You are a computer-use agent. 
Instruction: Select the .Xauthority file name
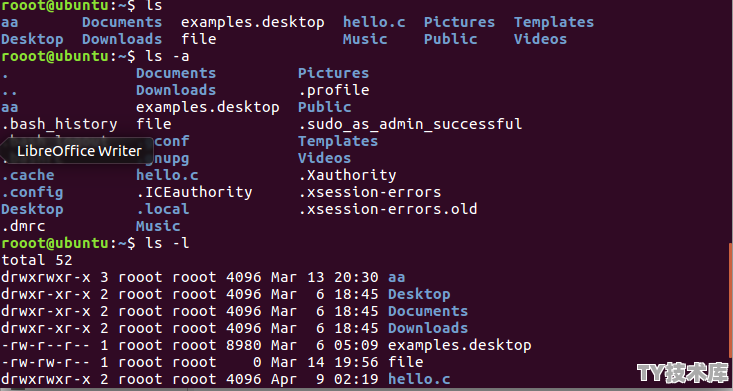coord(347,175)
